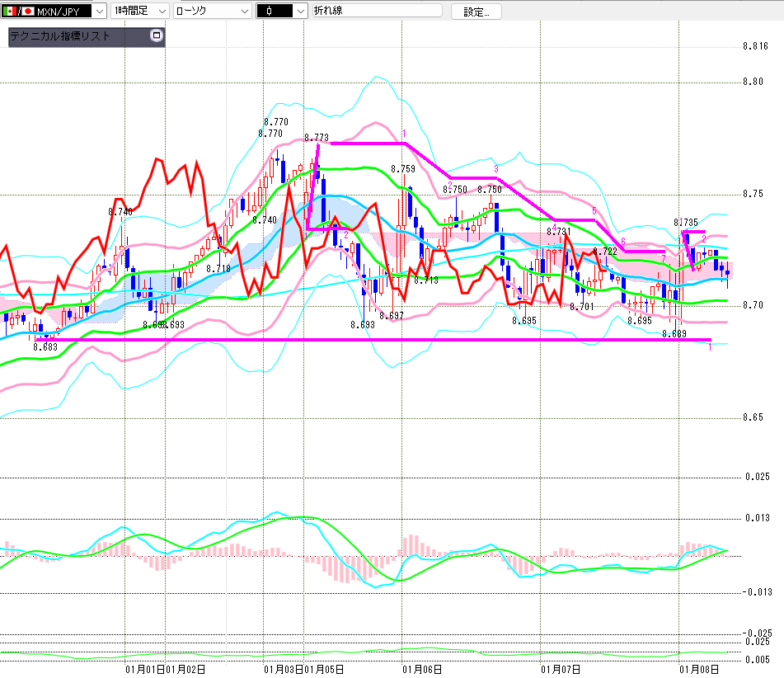Click the 8.773 peak price label
This screenshot has height=678, width=784.
(316, 138)
